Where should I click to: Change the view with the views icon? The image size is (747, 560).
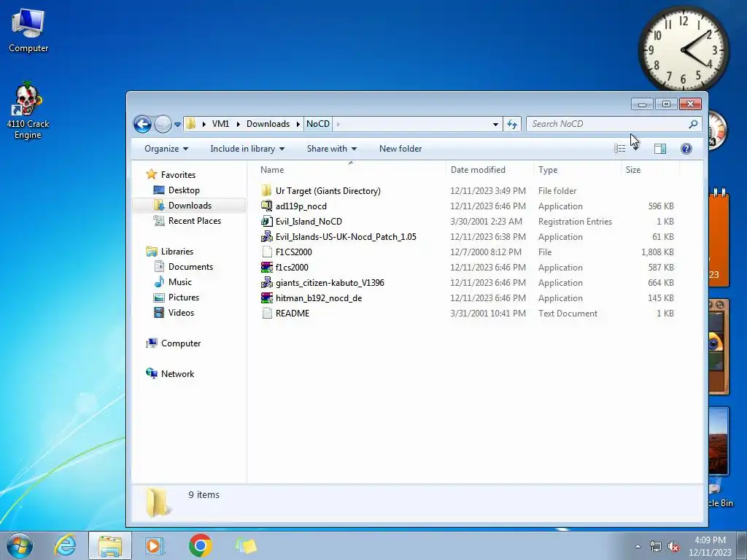(x=619, y=149)
